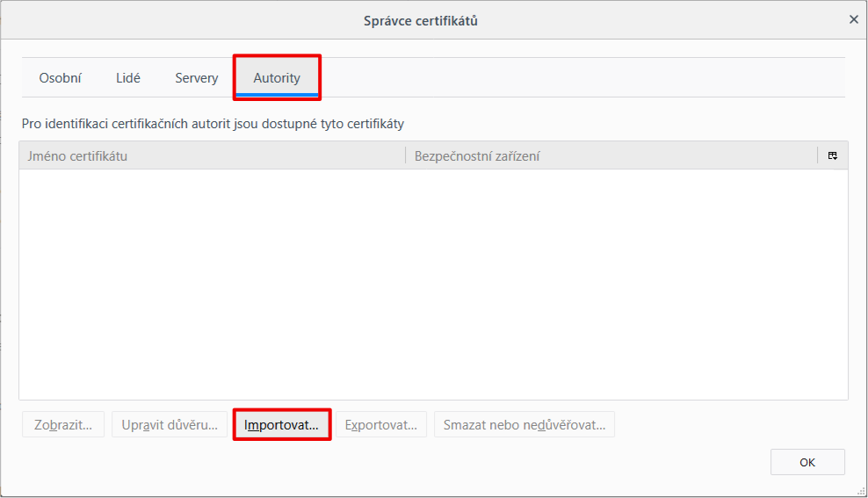This screenshot has width=868, height=498.
Task: Open the column picker icon in list header
Action: [832, 155]
